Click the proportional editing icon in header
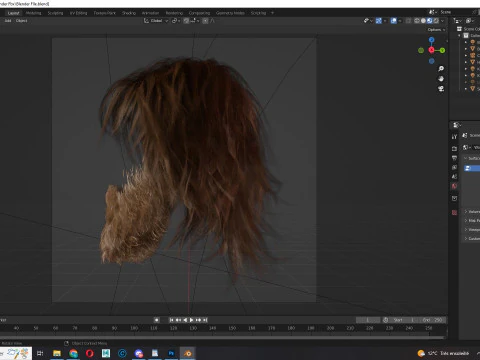Image resolution: width=480 pixels, height=360 pixels. coord(205,21)
